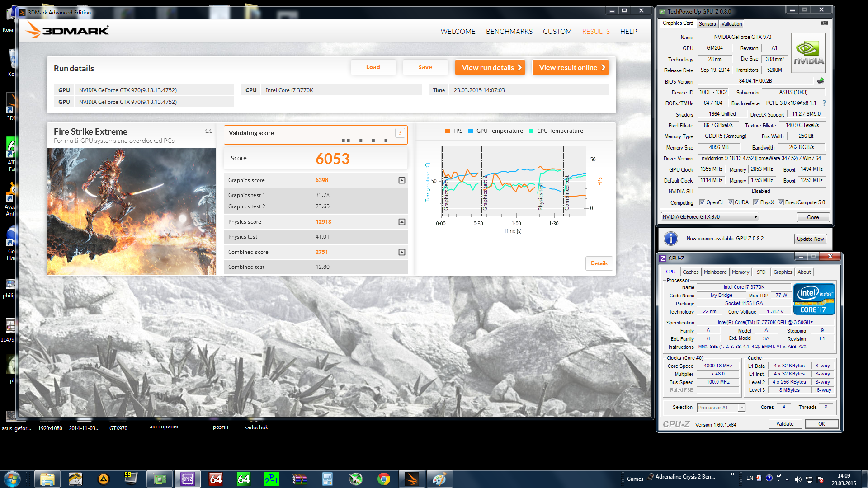The width and height of the screenshot is (868, 488).
Task: Open WinRAR from the taskbar
Action: [299, 479]
